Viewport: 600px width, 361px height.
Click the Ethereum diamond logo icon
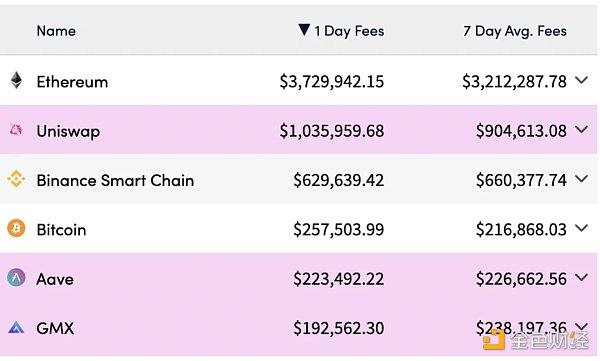[16, 80]
